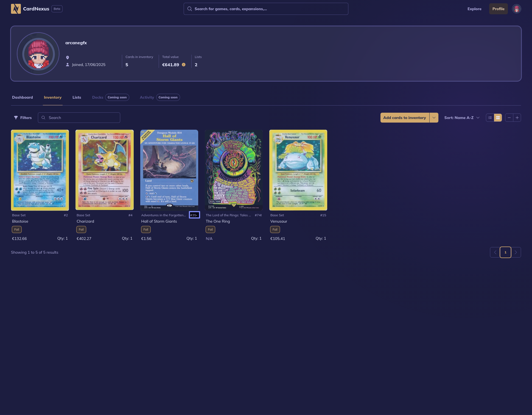Open the Charizard card thumbnail
The width and height of the screenshot is (532, 415).
104,170
